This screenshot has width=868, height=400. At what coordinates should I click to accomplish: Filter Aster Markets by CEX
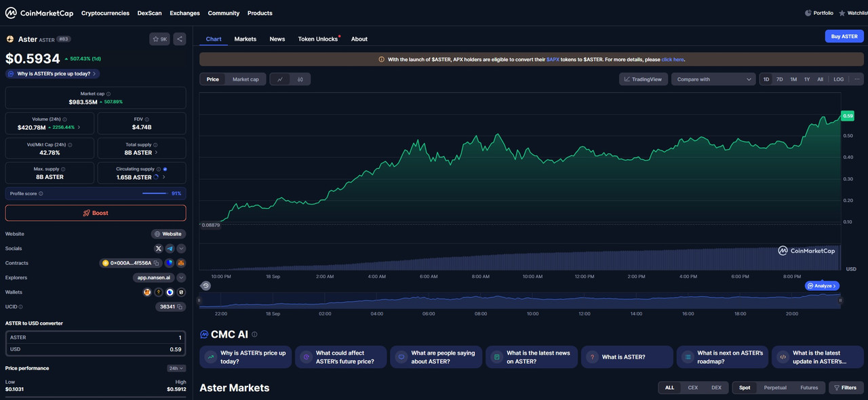click(693, 388)
